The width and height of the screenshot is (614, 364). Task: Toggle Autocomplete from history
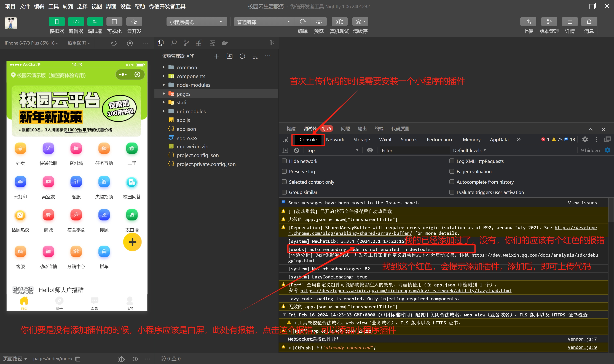[x=452, y=182]
